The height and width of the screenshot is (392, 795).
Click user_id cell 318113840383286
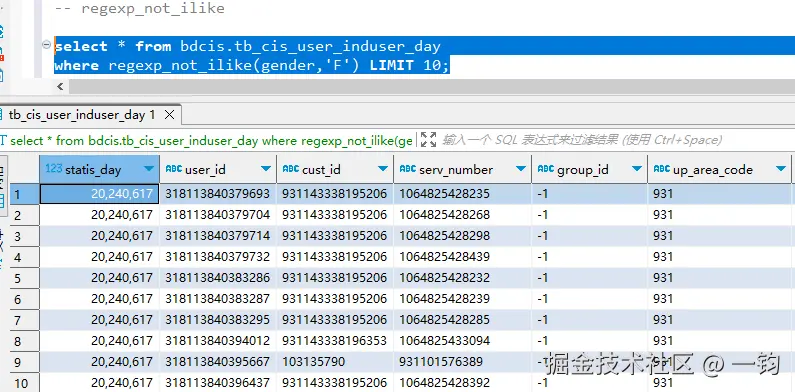[x=218, y=278]
